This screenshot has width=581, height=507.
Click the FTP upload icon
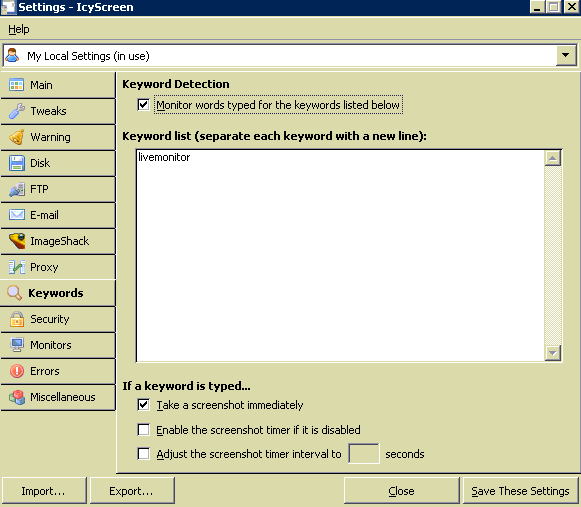pyautogui.click(x=16, y=189)
